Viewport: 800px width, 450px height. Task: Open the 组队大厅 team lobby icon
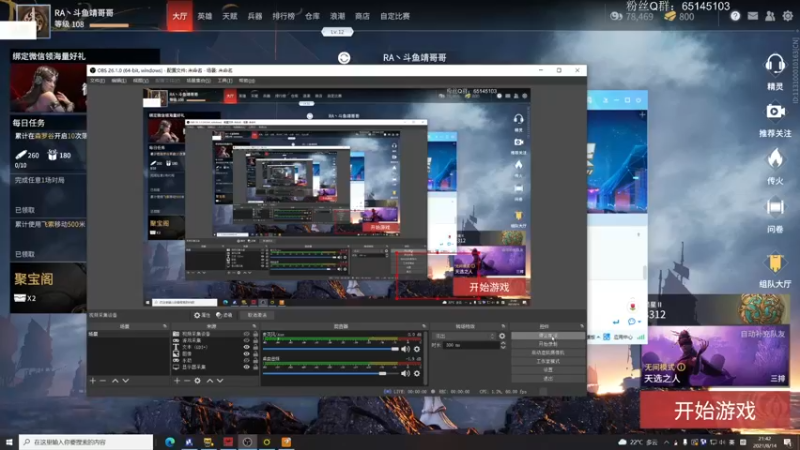(775, 262)
